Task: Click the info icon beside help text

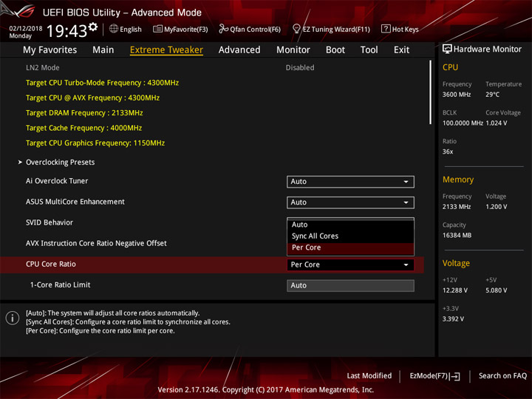Action: (13, 318)
